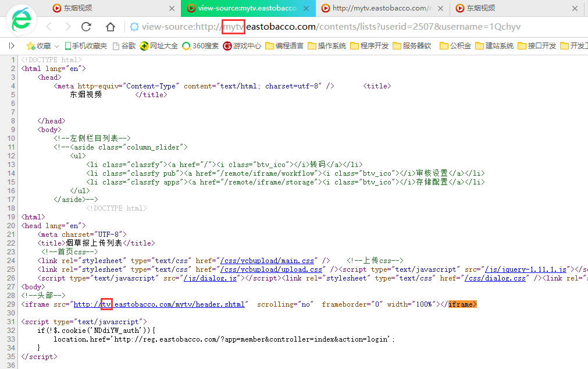
Task: Open the 360搜索 bookmark
Action: pyautogui.click(x=200, y=46)
